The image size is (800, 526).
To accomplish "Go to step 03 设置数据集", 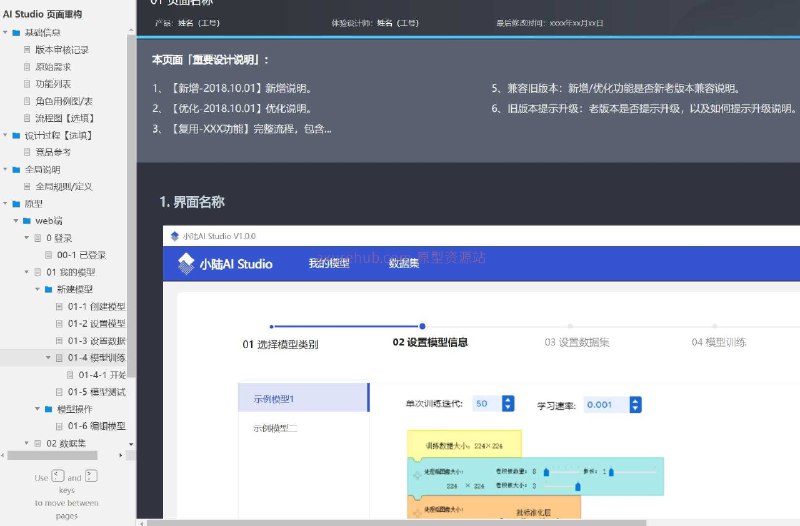I will point(577,342).
